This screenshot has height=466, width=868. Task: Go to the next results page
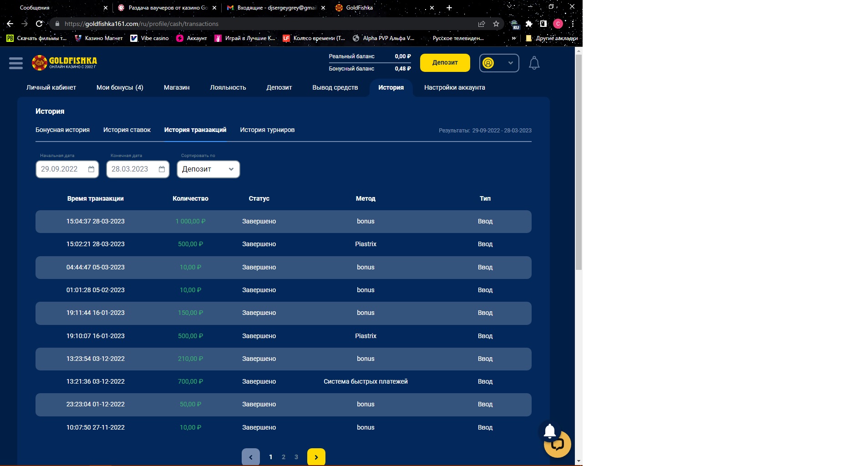click(x=316, y=457)
